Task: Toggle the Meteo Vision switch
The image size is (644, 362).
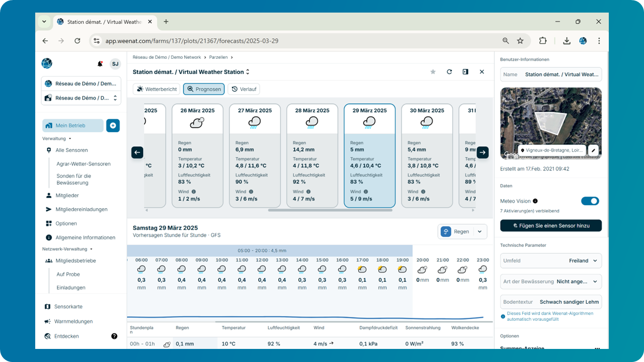Action: [x=590, y=201]
